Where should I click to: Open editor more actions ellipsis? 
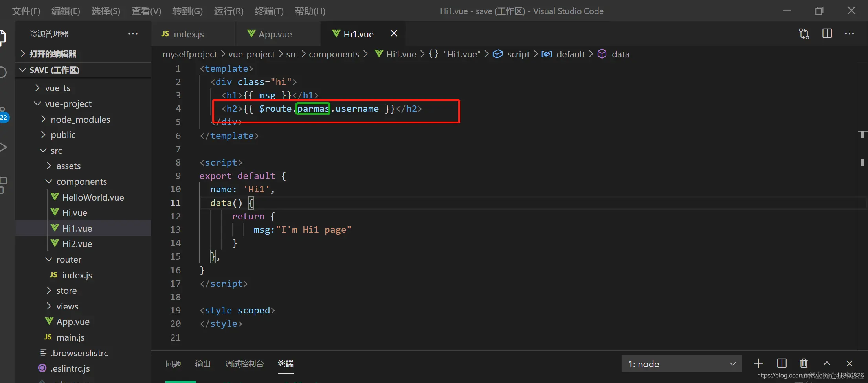tap(850, 34)
